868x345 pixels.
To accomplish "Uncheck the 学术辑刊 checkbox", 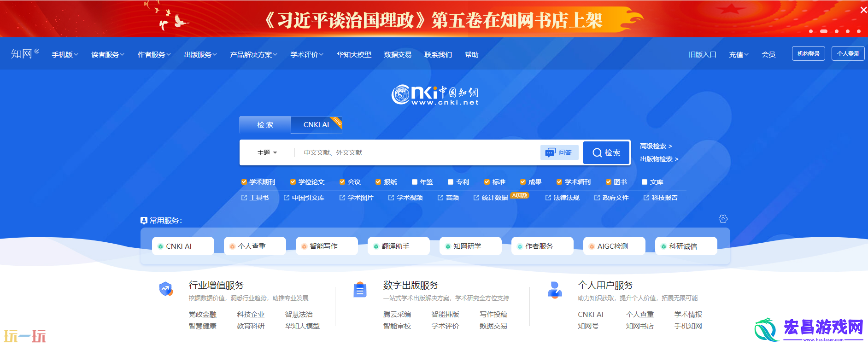I will [559, 182].
